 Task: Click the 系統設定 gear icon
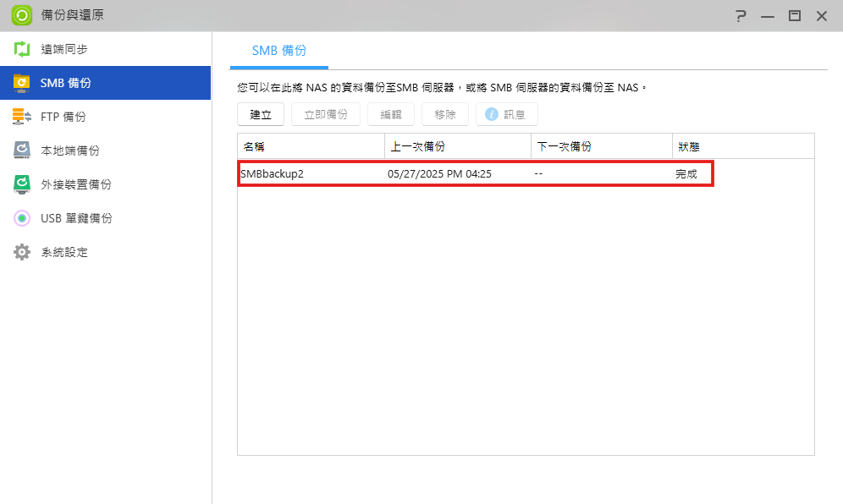(21, 252)
